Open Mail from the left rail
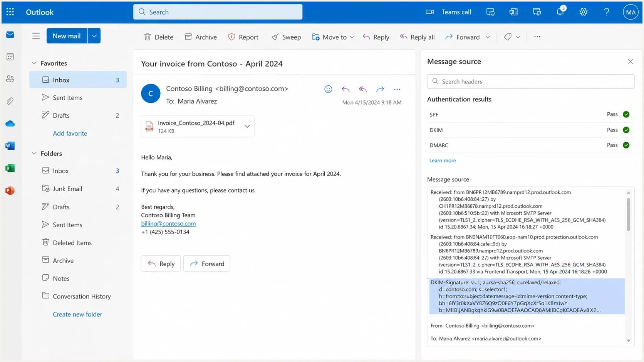Image resolution: width=644 pixels, height=362 pixels. [10, 35]
